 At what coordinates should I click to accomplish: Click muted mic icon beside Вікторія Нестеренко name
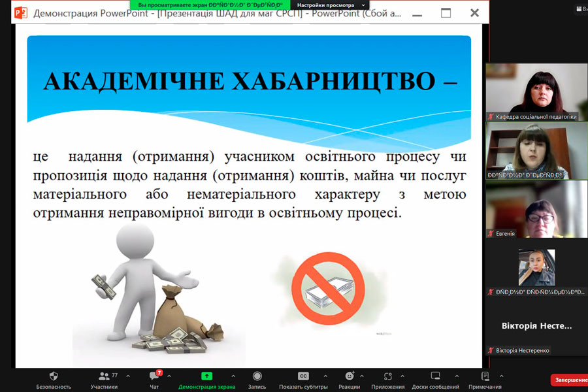pos(491,350)
